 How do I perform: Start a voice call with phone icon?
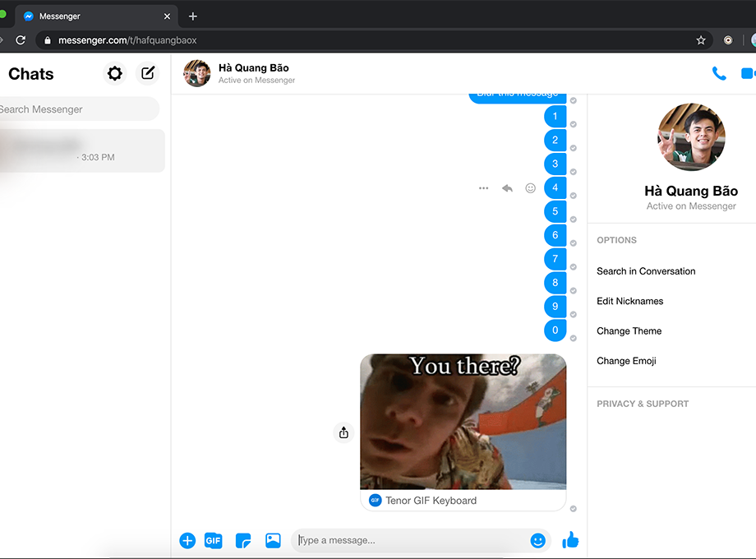pos(719,73)
